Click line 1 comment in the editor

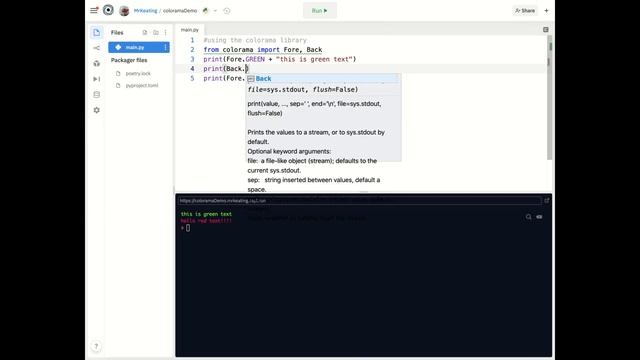pos(255,40)
